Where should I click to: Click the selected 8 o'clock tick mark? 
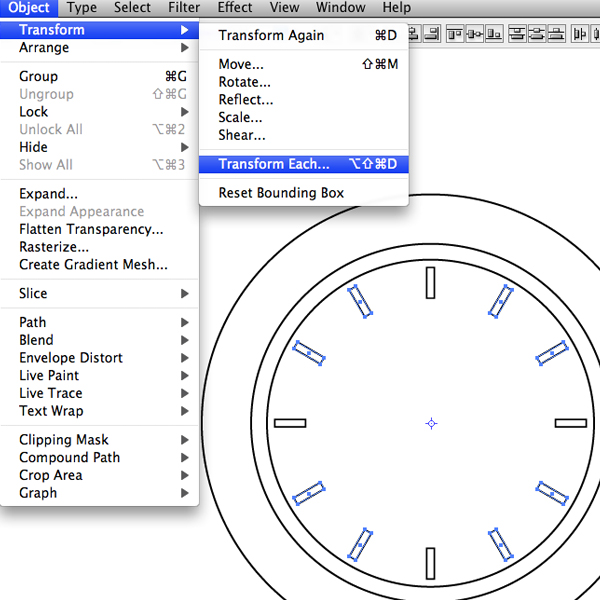point(309,494)
